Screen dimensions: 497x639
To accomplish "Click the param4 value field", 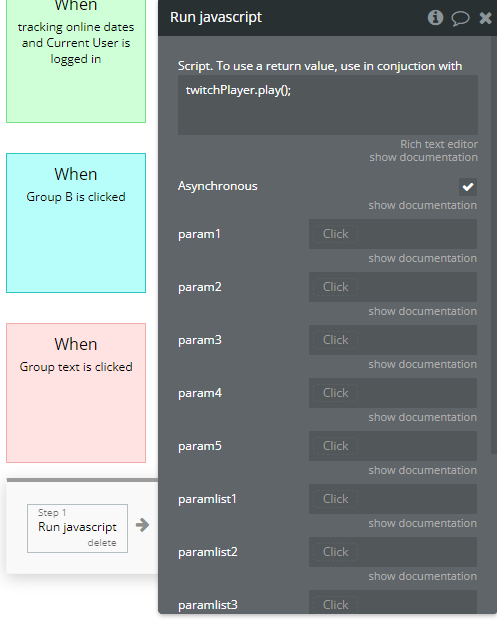I will (x=393, y=393).
